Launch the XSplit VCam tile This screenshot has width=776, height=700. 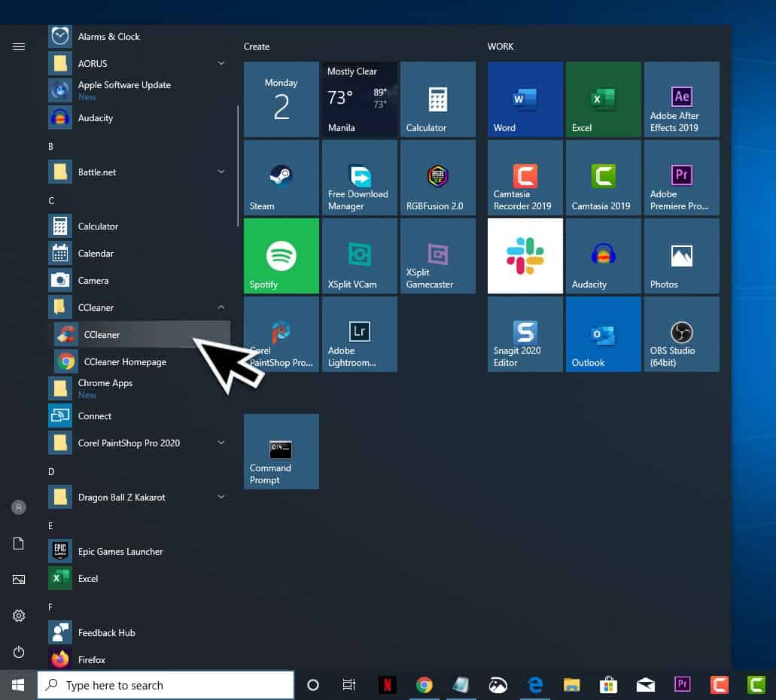pyautogui.click(x=359, y=256)
